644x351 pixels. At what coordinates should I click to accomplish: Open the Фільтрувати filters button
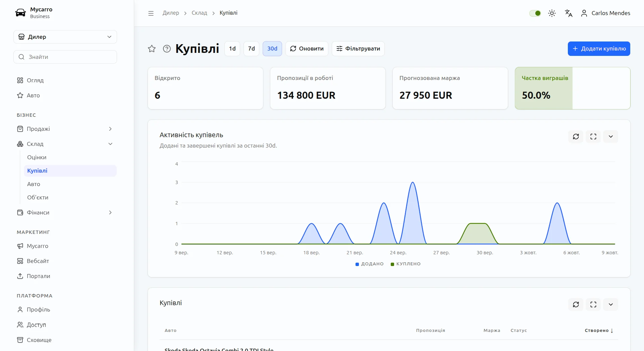358,49
